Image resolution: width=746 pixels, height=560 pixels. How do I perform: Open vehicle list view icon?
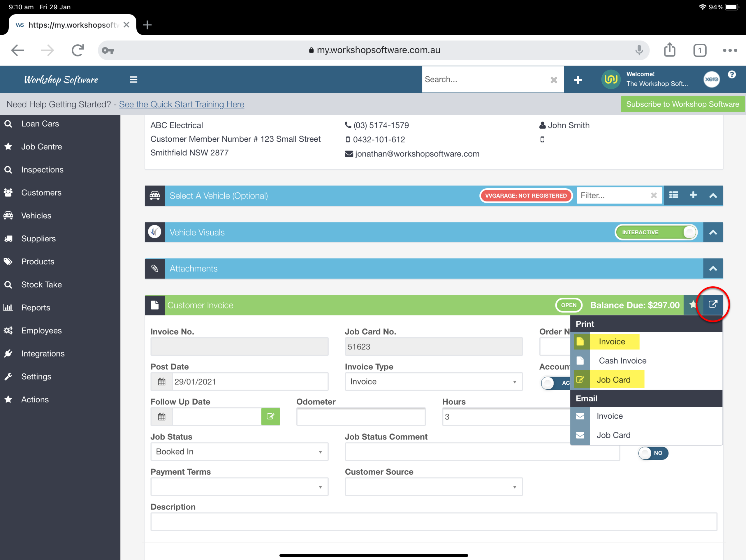pos(673,195)
